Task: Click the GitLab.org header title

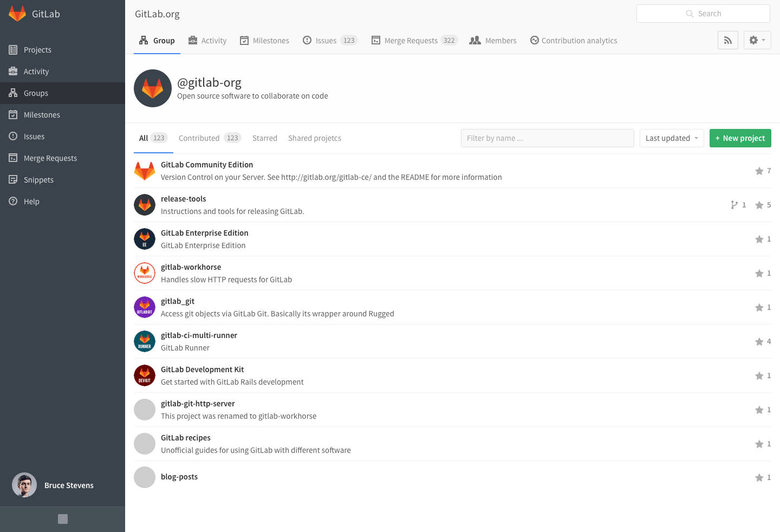Action: pyautogui.click(x=157, y=14)
